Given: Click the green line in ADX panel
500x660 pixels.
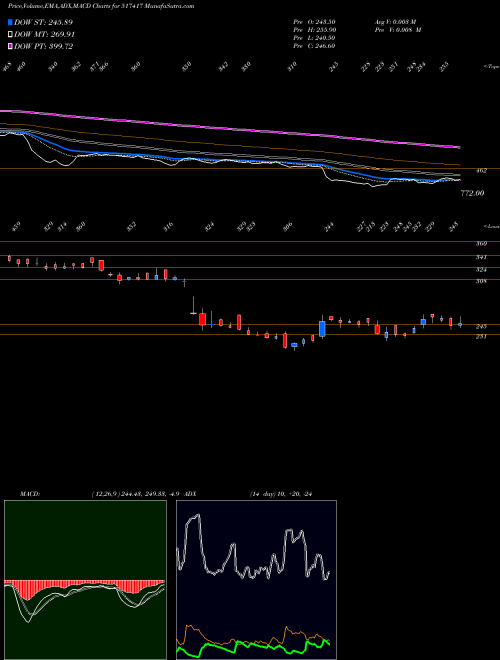Looking at the screenshot, I should pyautogui.click(x=253, y=646).
